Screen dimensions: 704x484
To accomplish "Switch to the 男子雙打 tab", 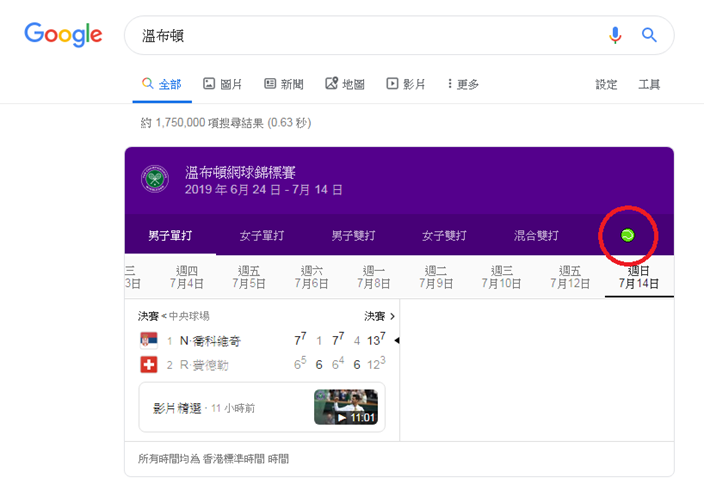I will (353, 236).
